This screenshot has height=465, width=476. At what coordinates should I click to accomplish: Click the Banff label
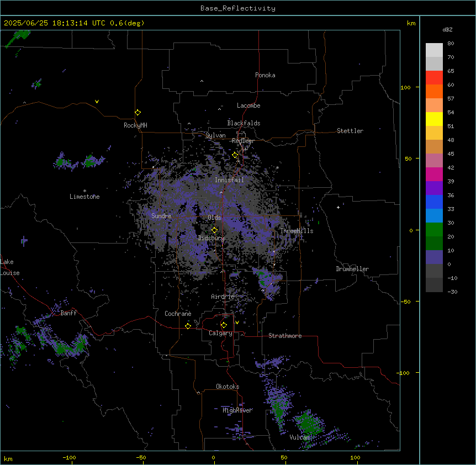coord(68,313)
